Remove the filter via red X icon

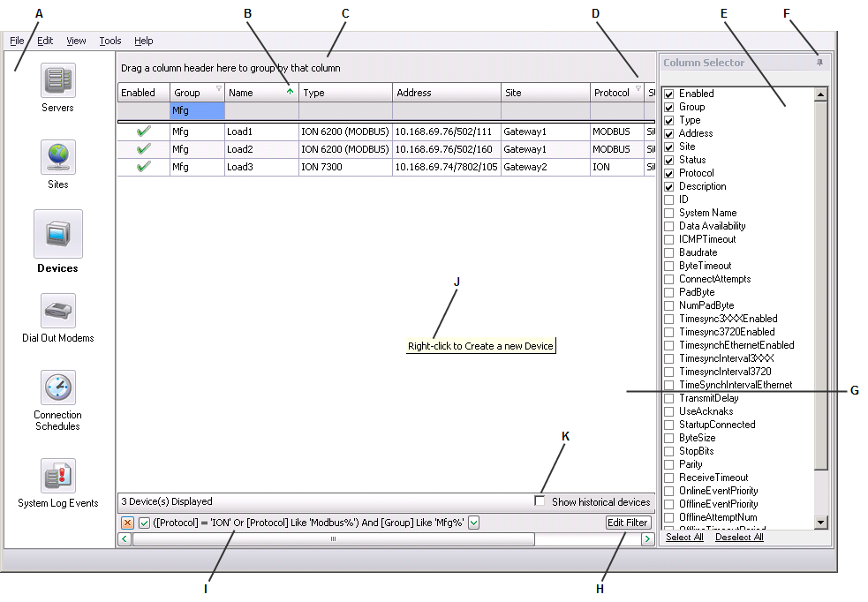pyautogui.click(x=125, y=522)
